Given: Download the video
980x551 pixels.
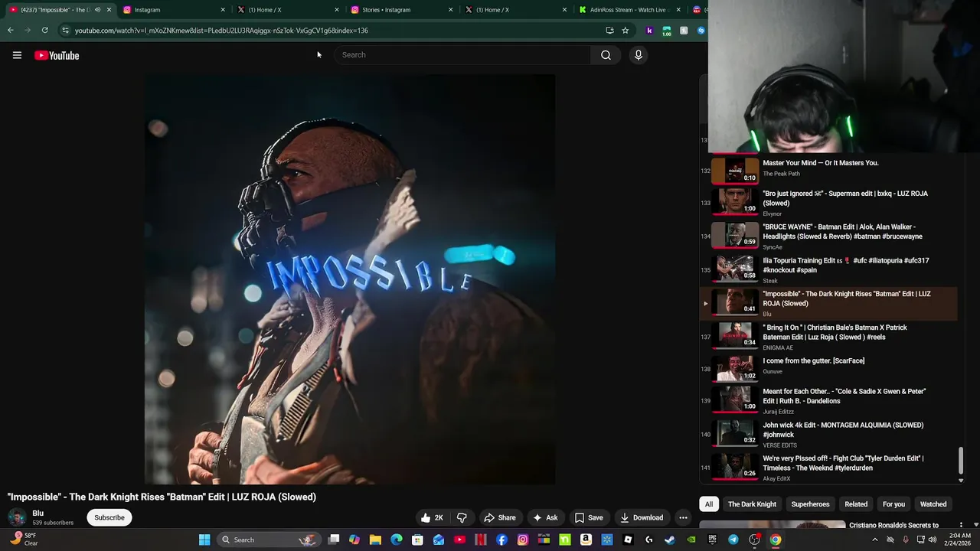Looking at the screenshot, I should coord(642,517).
